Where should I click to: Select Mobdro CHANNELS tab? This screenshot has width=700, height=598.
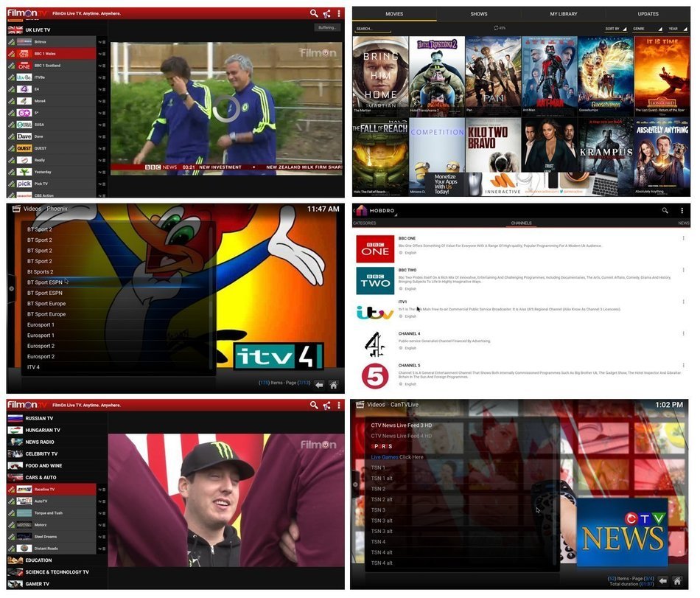click(x=522, y=223)
